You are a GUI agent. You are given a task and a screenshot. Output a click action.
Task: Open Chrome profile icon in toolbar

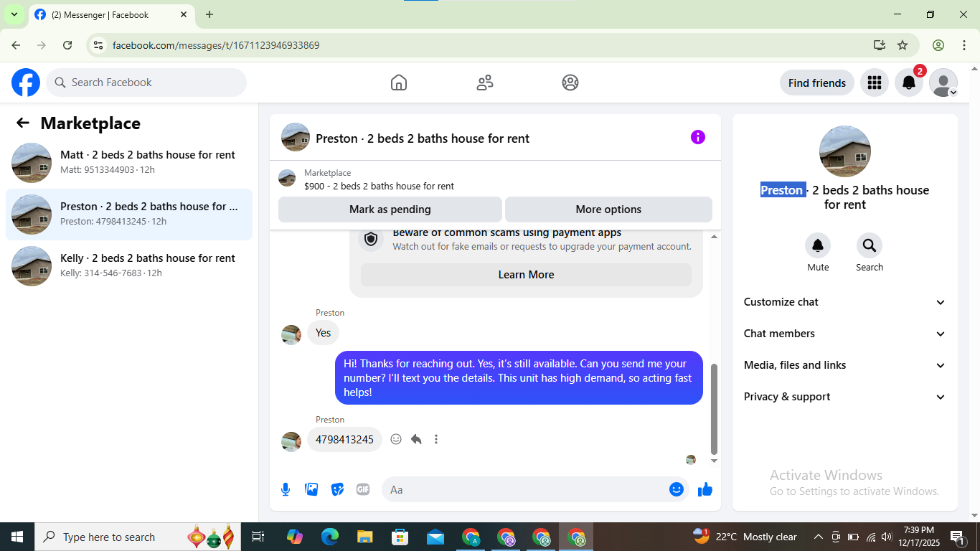tap(938, 45)
